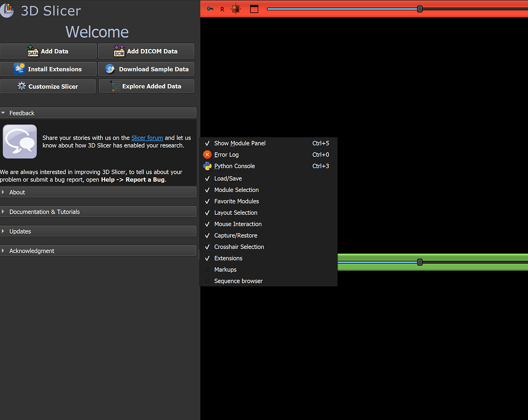Expand the About section
This screenshot has width=528, height=420.
(x=17, y=192)
